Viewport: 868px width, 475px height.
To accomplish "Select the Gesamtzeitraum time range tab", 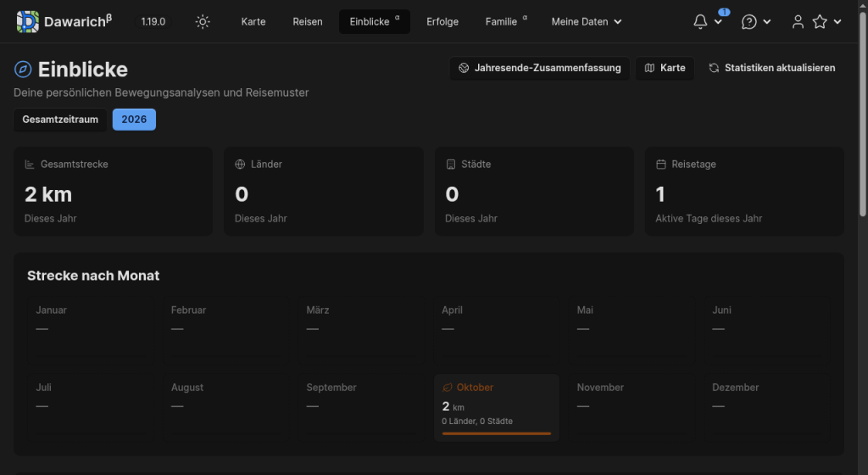I will point(60,120).
